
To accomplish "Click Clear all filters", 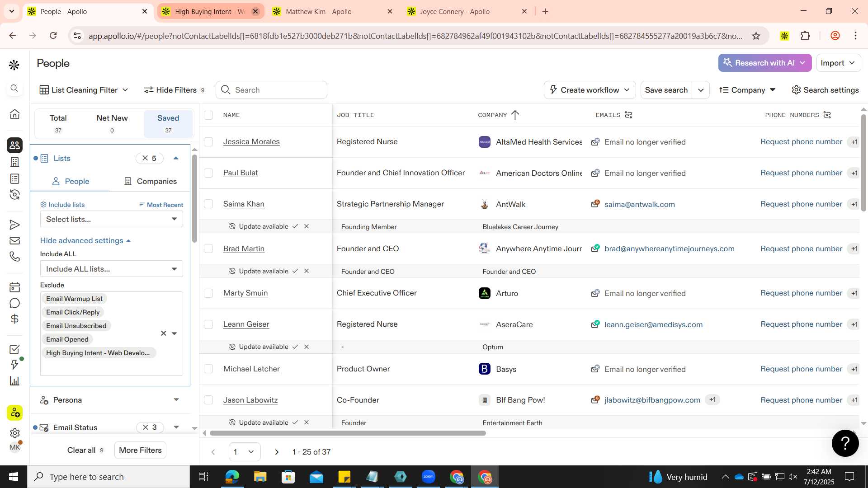I will pyautogui.click(x=85, y=450).
